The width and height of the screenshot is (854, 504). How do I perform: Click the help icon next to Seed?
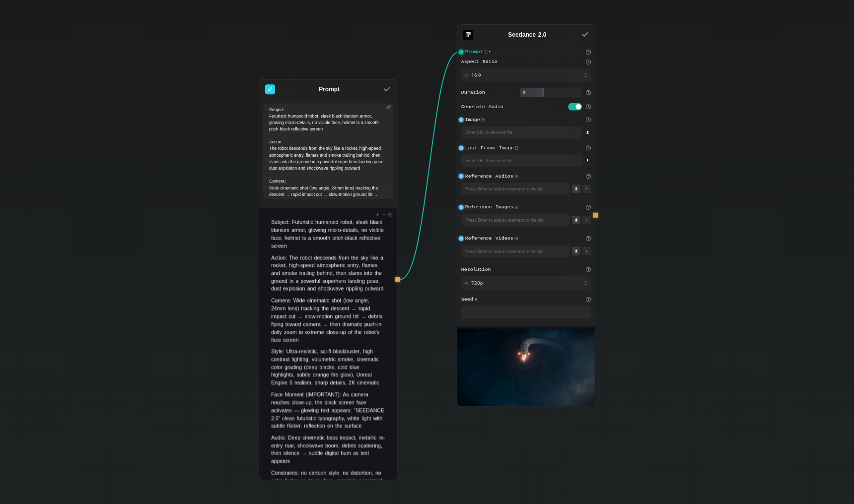(588, 299)
